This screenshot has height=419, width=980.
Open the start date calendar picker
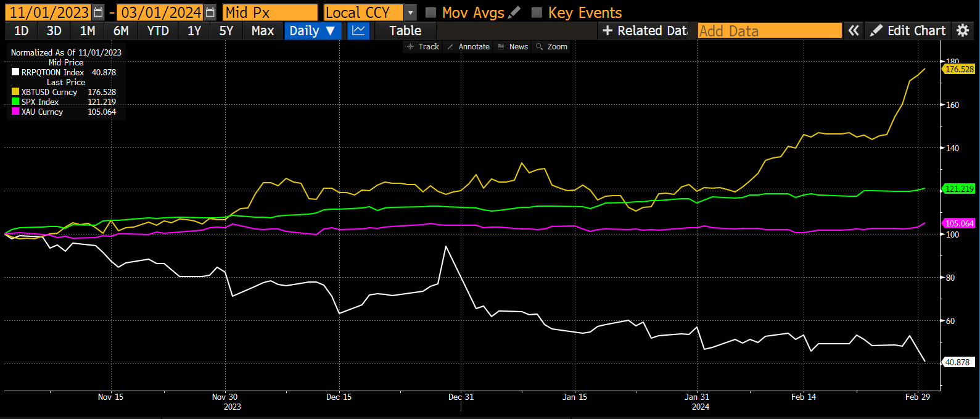99,12
